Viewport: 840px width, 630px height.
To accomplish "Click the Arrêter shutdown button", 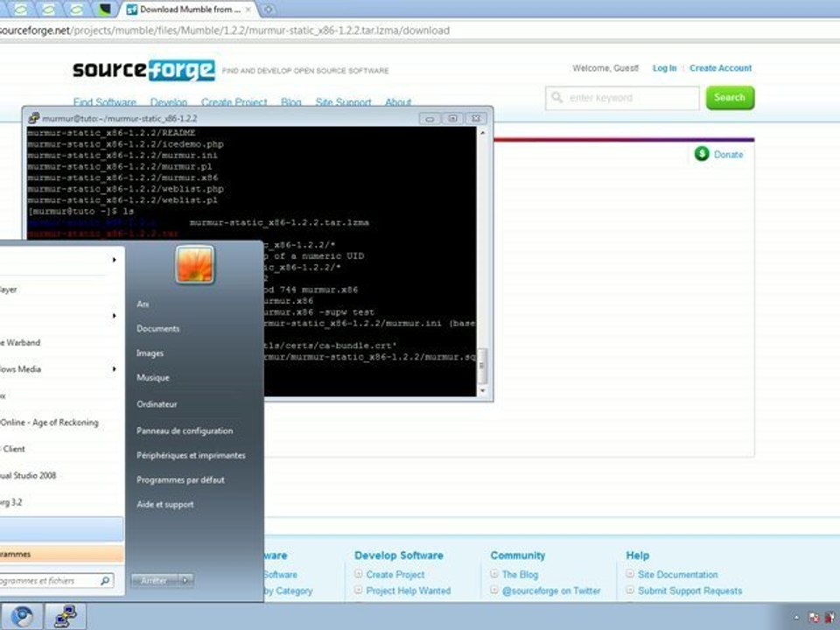I will (x=156, y=580).
